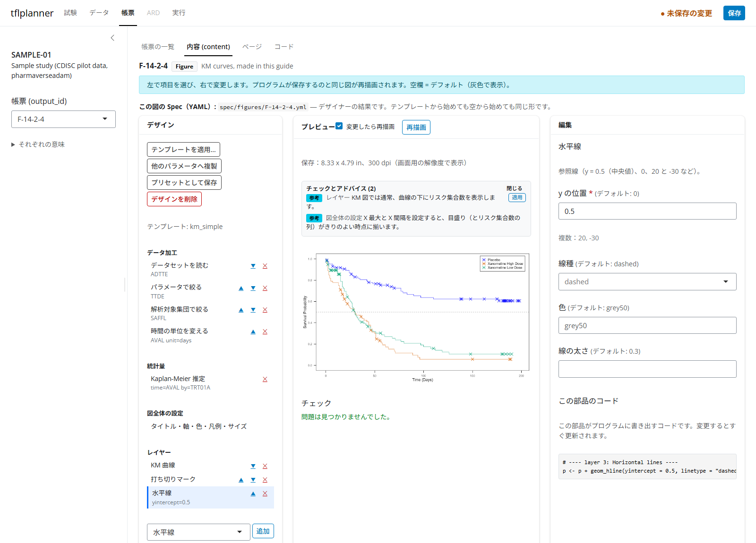Click the 'y の位置' input field
Screen dimensions: 756x543
(x=647, y=211)
